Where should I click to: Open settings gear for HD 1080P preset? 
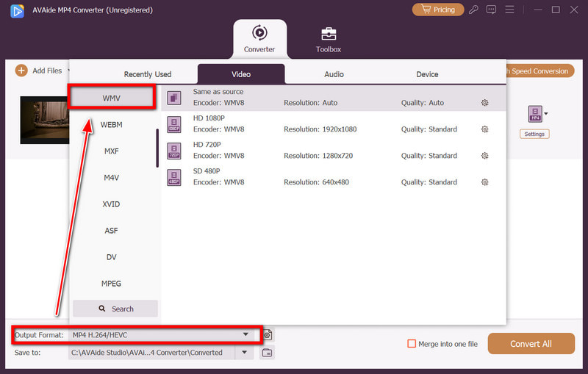[484, 129]
